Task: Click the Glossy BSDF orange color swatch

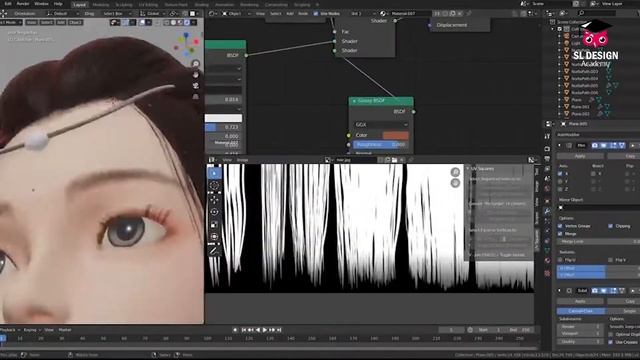Action: 396,135
